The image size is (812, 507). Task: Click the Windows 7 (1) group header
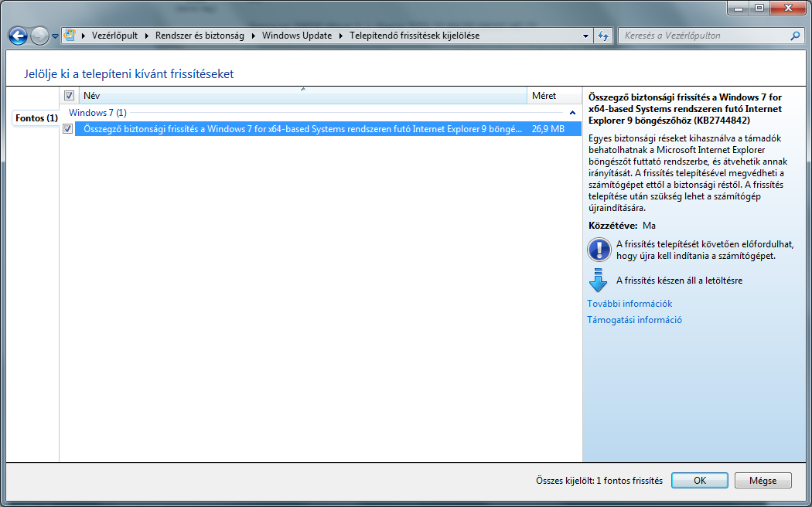pos(97,112)
